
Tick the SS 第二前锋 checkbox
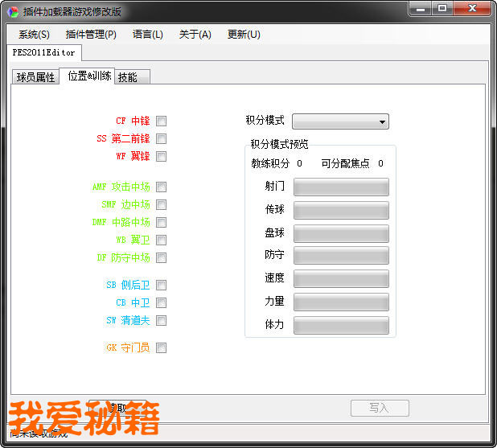click(162, 139)
